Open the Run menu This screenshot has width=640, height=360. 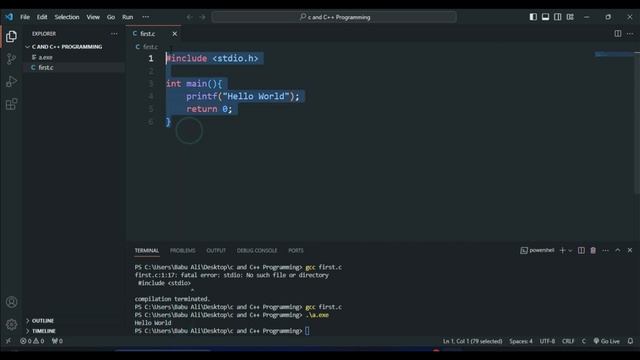click(128, 17)
